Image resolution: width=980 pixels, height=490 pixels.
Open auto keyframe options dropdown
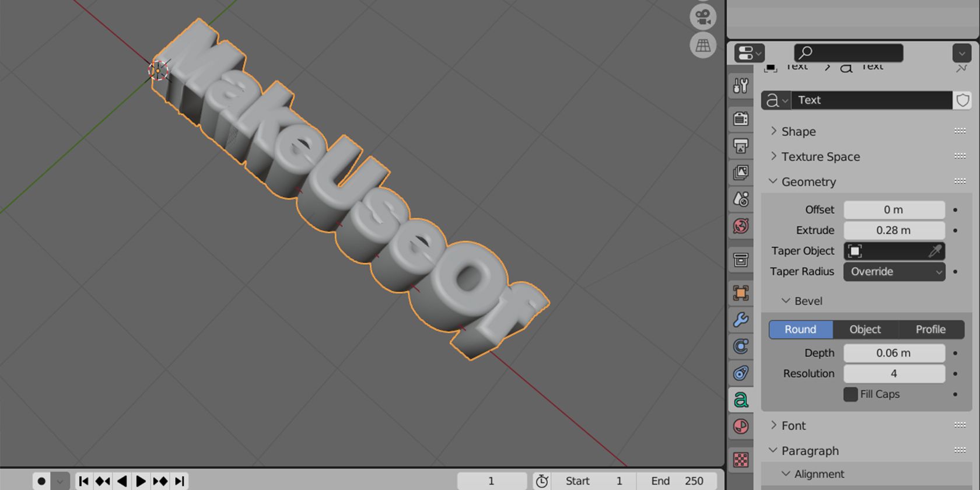click(x=60, y=481)
